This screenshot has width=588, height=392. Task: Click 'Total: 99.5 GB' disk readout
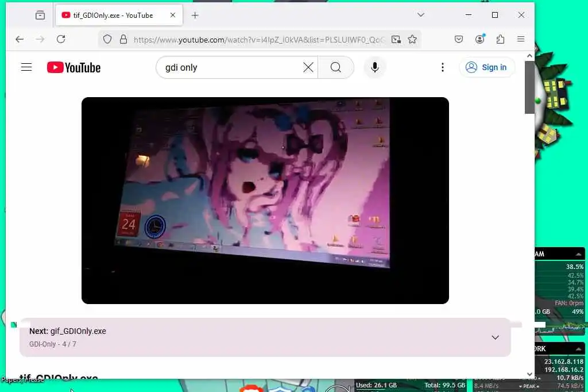tap(445, 385)
